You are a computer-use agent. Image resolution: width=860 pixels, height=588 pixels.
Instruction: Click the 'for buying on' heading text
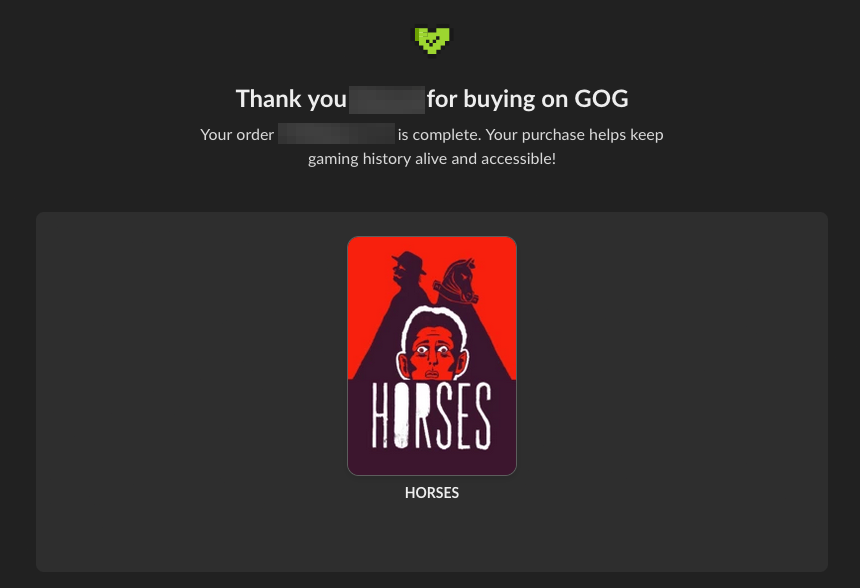(x=497, y=99)
